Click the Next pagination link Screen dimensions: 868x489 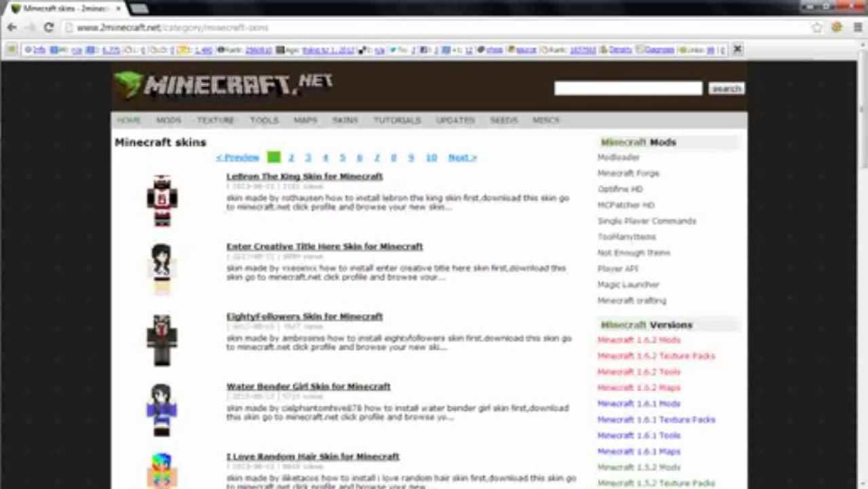click(x=462, y=158)
